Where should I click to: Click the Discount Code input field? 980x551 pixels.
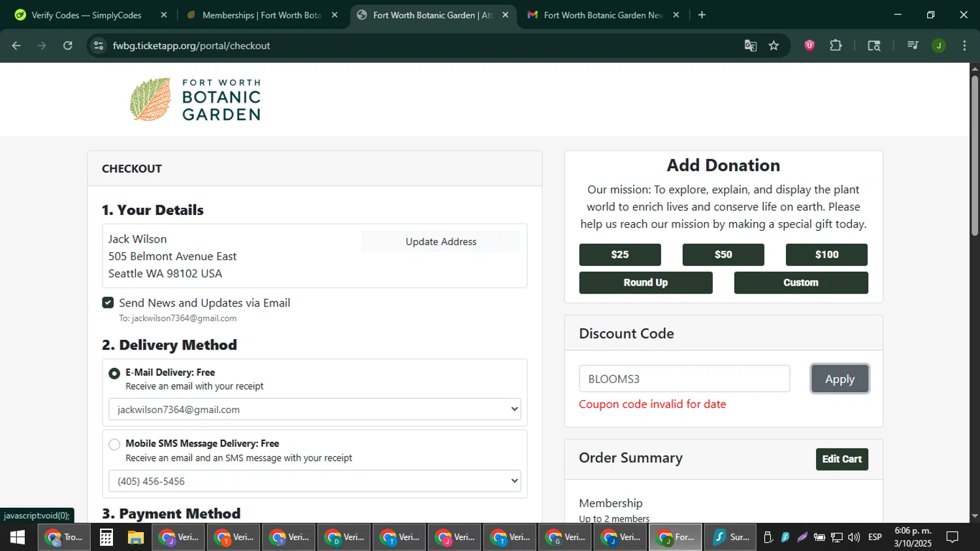(685, 379)
